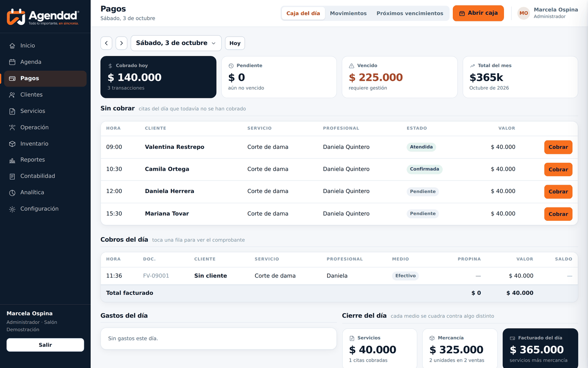The image size is (588, 368).
Task: Click the Confirmada status badge
Action: click(x=424, y=169)
